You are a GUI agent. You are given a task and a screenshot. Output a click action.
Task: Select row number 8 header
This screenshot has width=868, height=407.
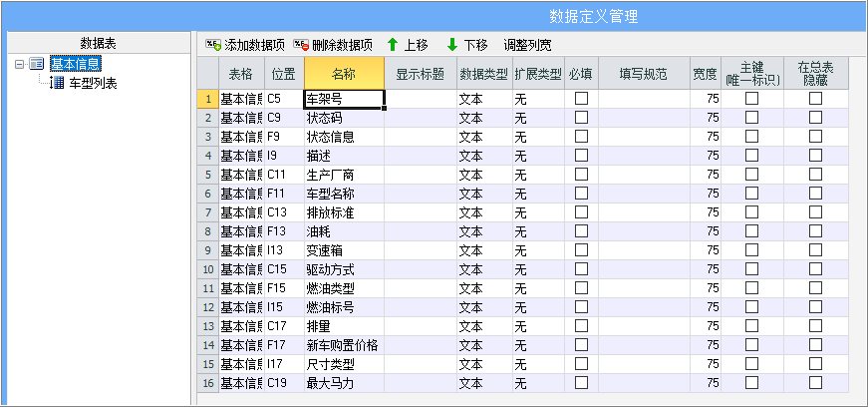pos(208,231)
